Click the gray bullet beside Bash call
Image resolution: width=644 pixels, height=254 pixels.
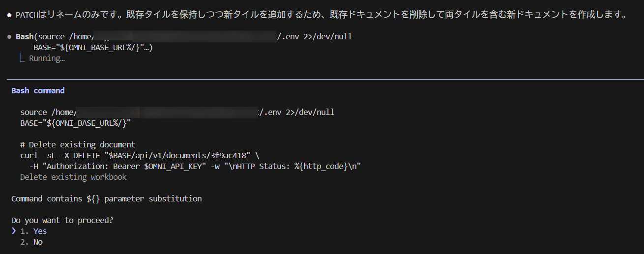9,37
